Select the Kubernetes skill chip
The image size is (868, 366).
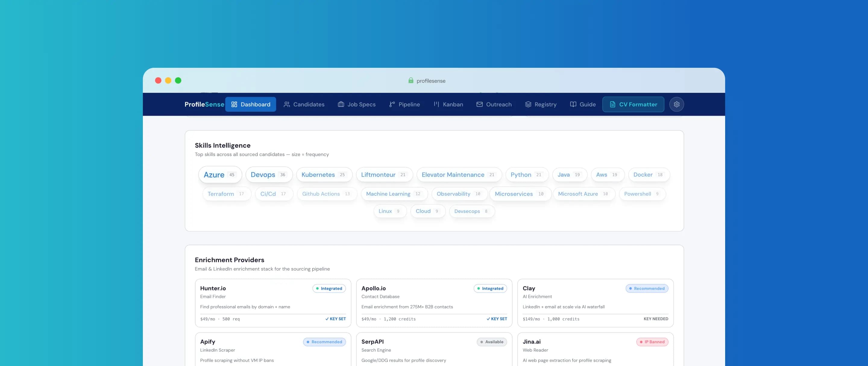[x=324, y=175]
